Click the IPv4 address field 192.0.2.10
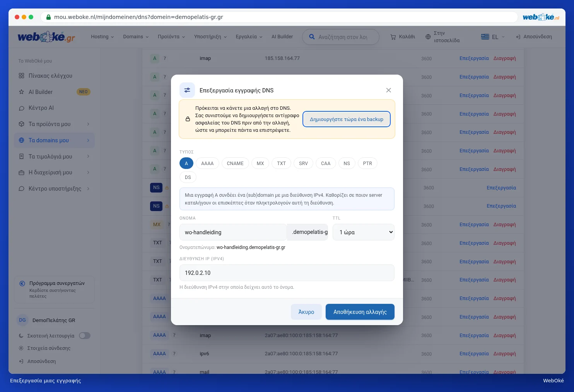The image size is (574, 392). pos(287,273)
